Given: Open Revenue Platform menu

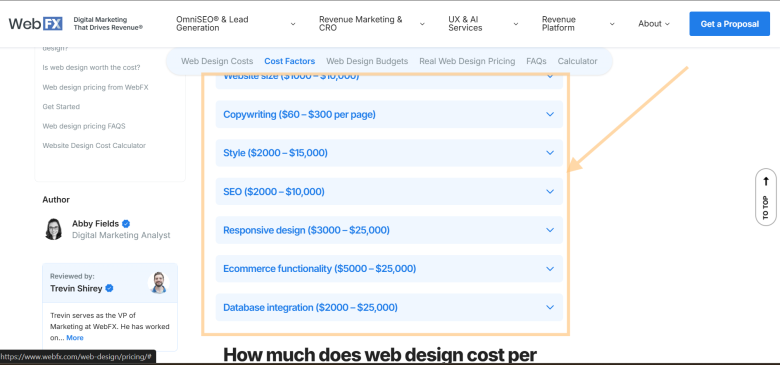Looking at the screenshot, I should coord(578,23).
